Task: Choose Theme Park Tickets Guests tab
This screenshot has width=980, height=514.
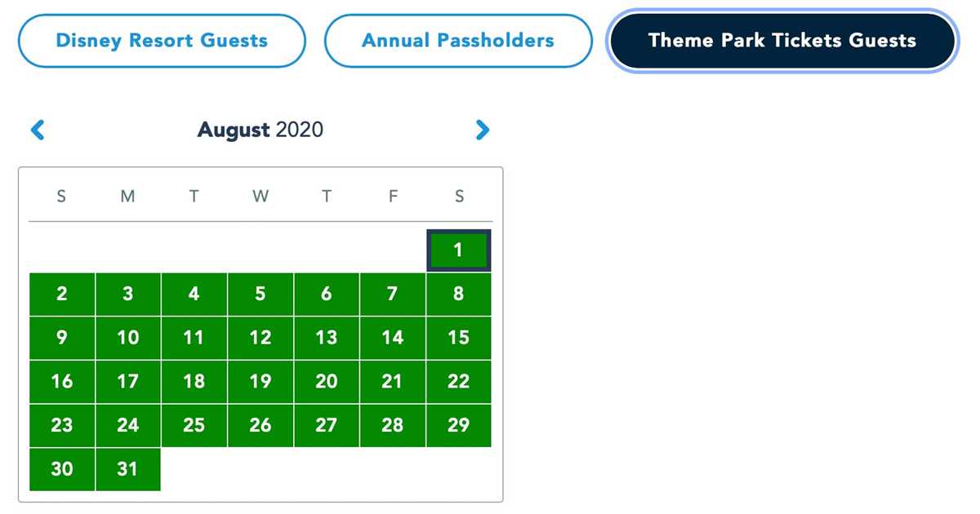Action: [782, 40]
